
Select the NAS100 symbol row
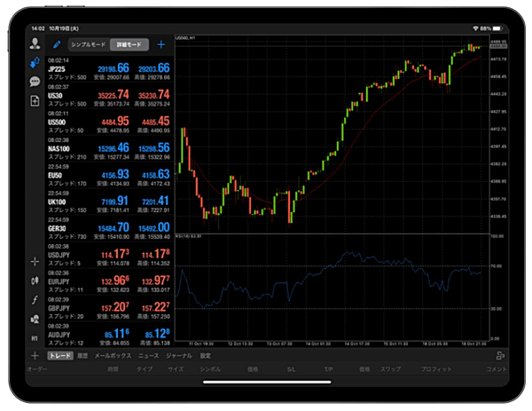109,148
